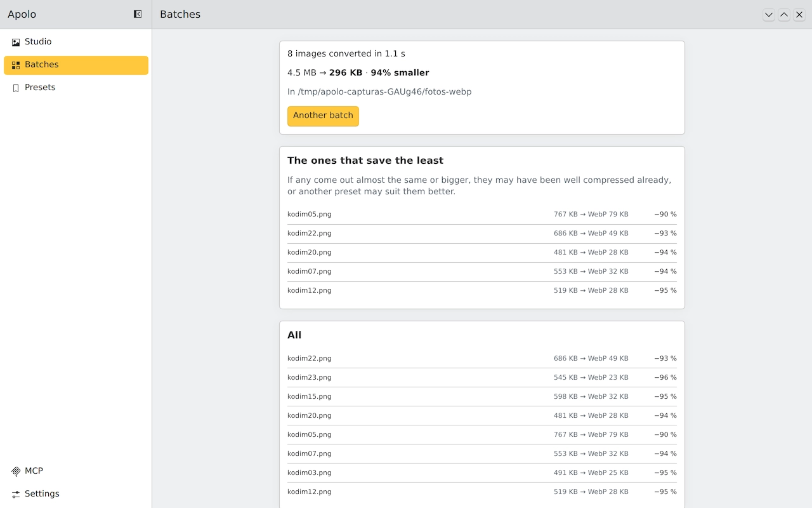Open the Studio section
Screen dimensions: 812x508
[x=76, y=42]
